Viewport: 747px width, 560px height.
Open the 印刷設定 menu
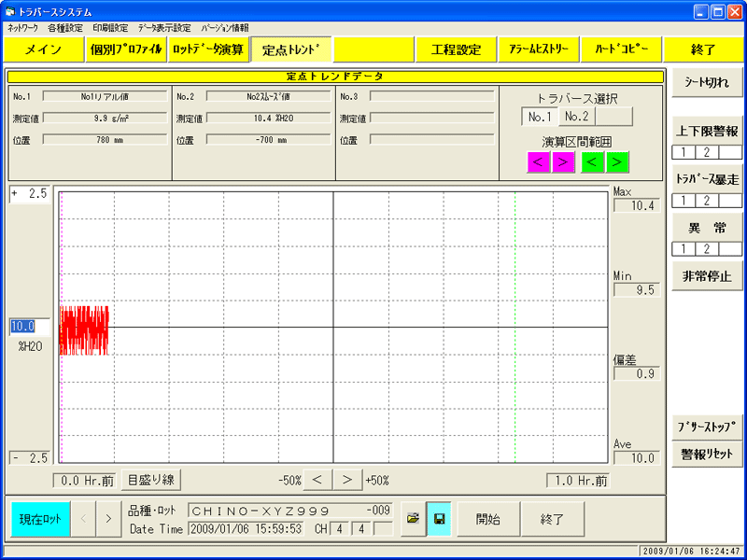pyautogui.click(x=109, y=28)
